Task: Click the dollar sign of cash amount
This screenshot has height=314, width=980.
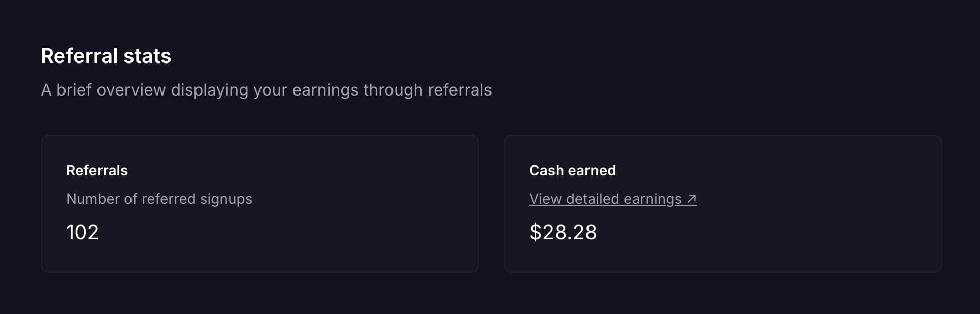Action: pos(535,232)
